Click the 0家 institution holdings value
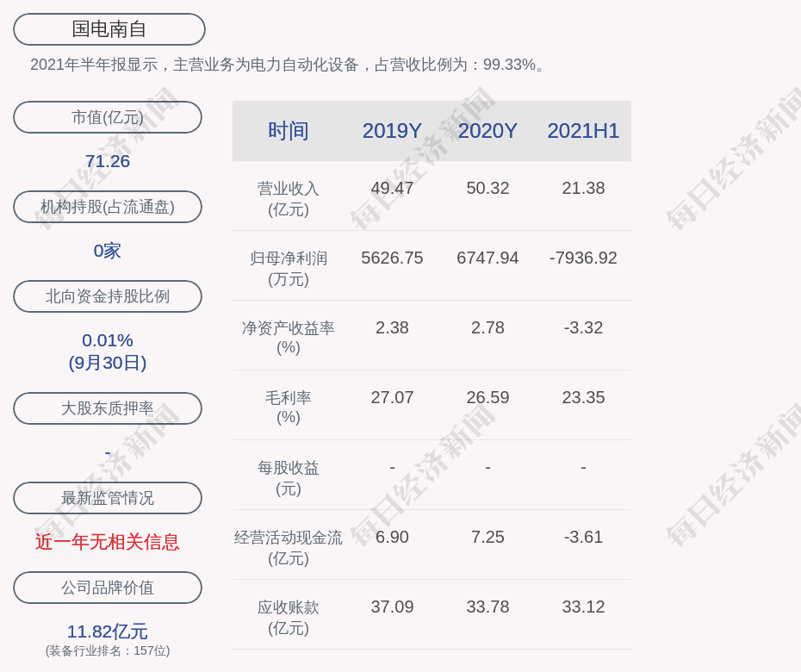The width and height of the screenshot is (801, 672). [x=107, y=250]
